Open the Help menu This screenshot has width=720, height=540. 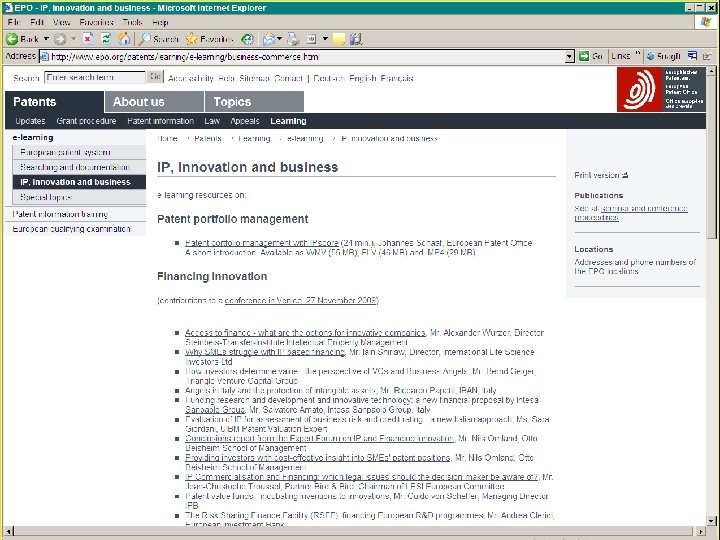(160, 22)
